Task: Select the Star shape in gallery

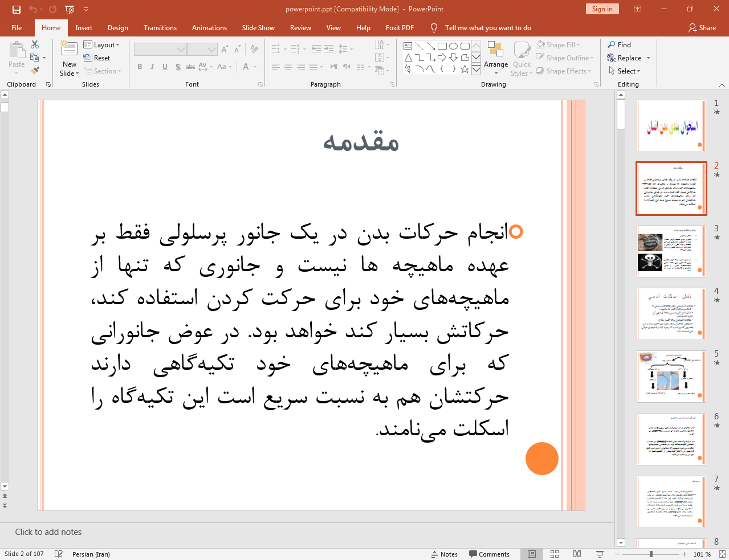Action: tap(465, 69)
